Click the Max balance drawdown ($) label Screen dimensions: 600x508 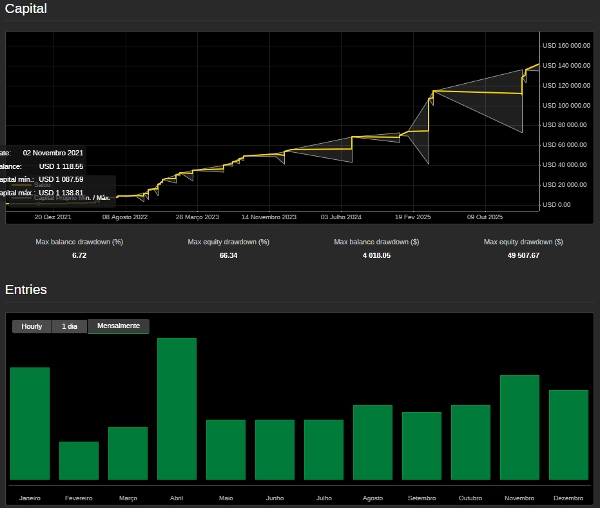pos(377,242)
